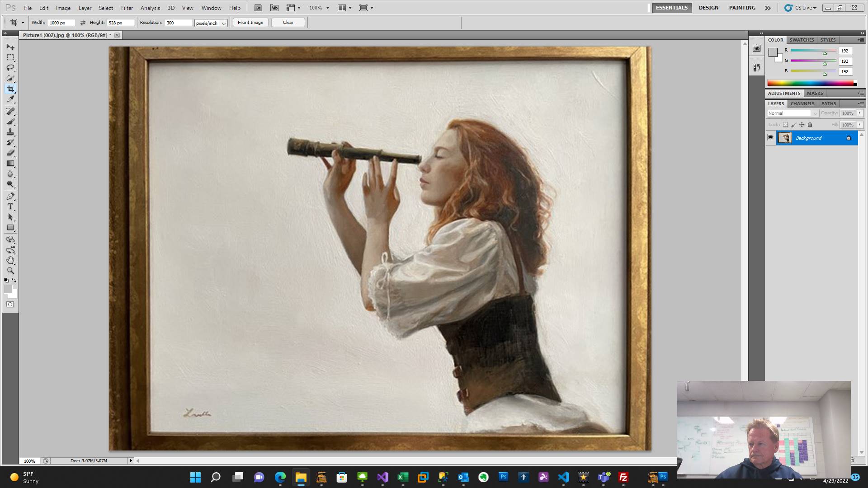Select the Lasso tool
The image size is (868, 488).
click(x=10, y=68)
